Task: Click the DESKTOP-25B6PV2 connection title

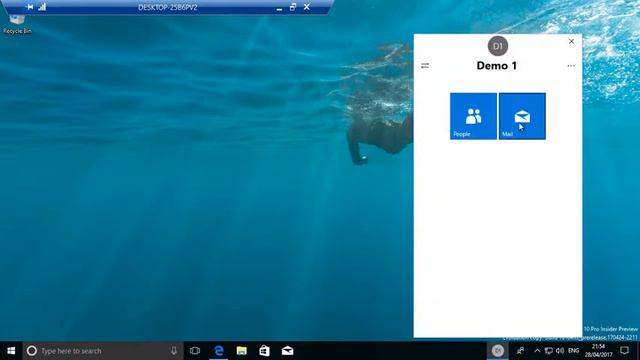Action: [168, 7]
